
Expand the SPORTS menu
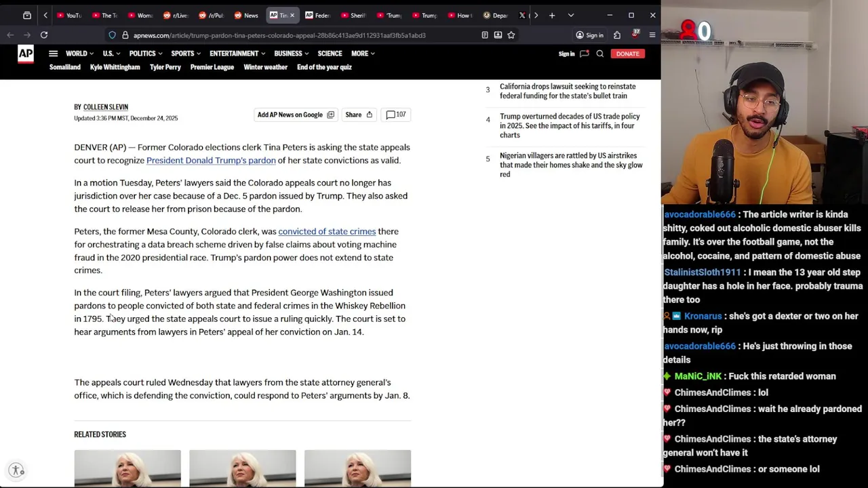pos(186,54)
